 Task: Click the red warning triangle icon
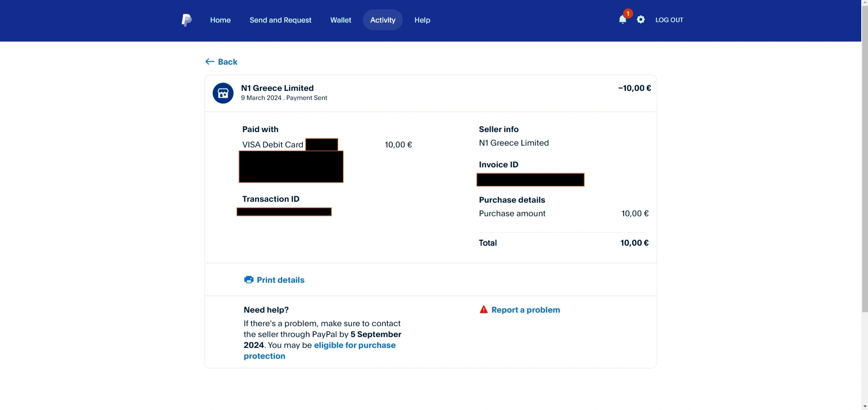(484, 310)
